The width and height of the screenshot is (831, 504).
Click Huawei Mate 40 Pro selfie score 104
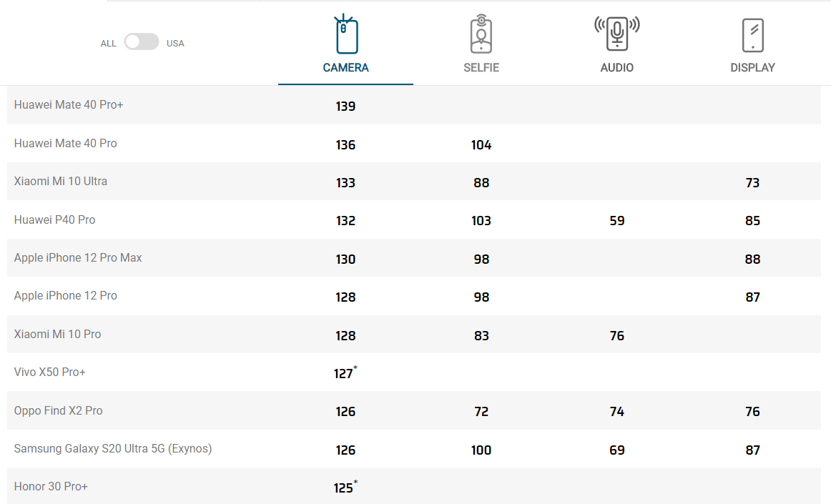pos(481,144)
